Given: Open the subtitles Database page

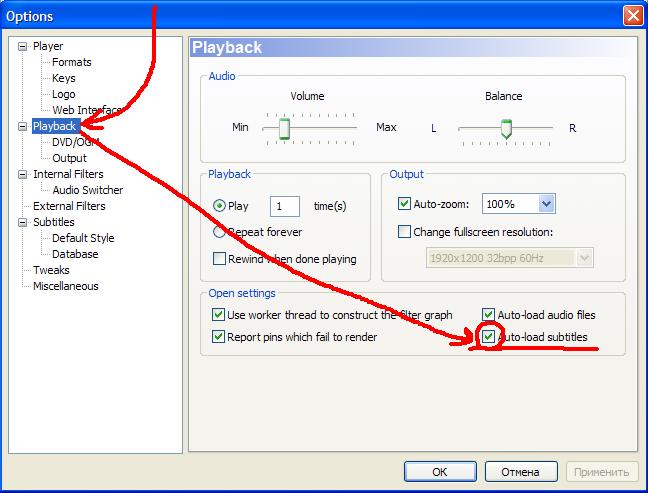Looking at the screenshot, I should [75, 254].
